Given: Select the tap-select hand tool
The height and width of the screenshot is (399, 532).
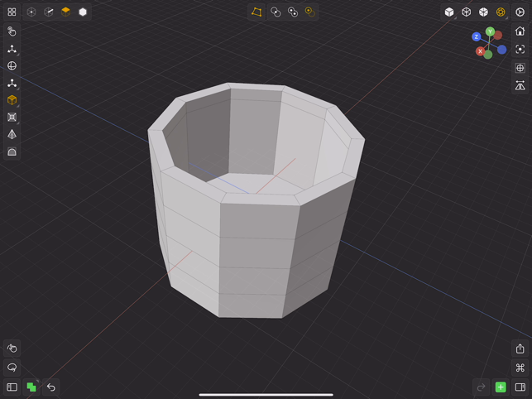Looking at the screenshot, I should click(x=12, y=31).
